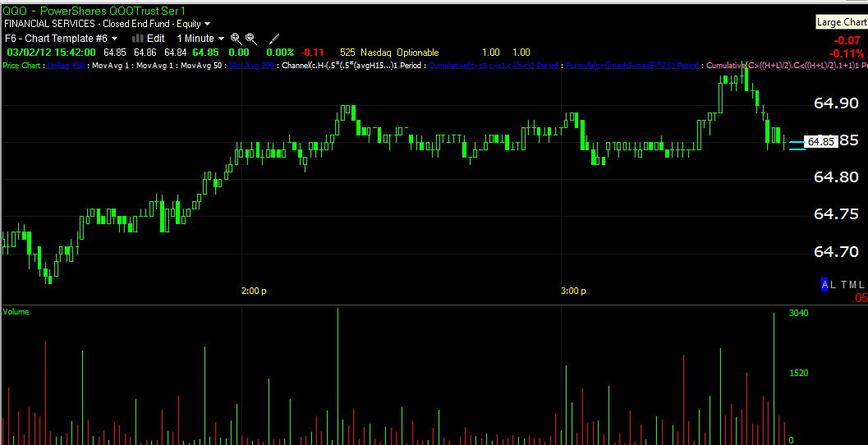Open the 1 Minute time frame dropdown
Image resolution: width=868 pixels, height=445 pixels.
tap(200, 39)
